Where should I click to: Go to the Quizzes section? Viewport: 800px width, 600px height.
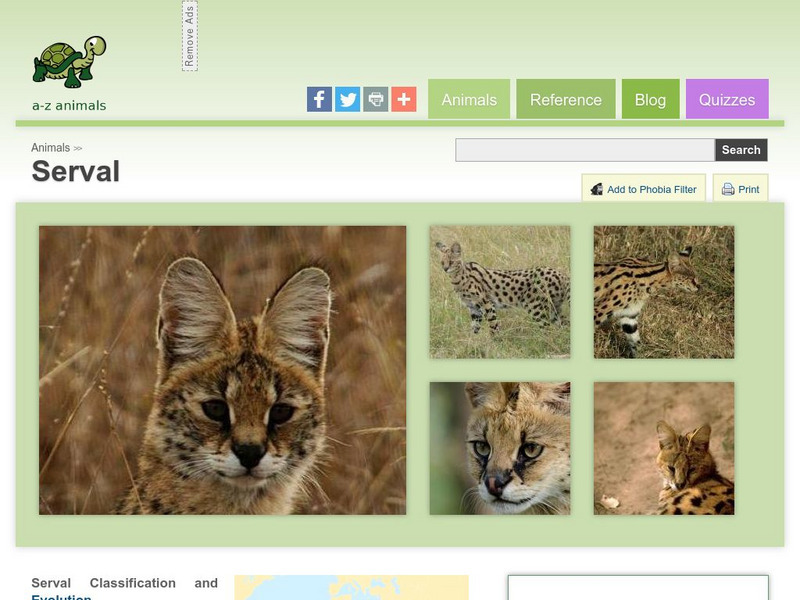pyautogui.click(x=729, y=99)
